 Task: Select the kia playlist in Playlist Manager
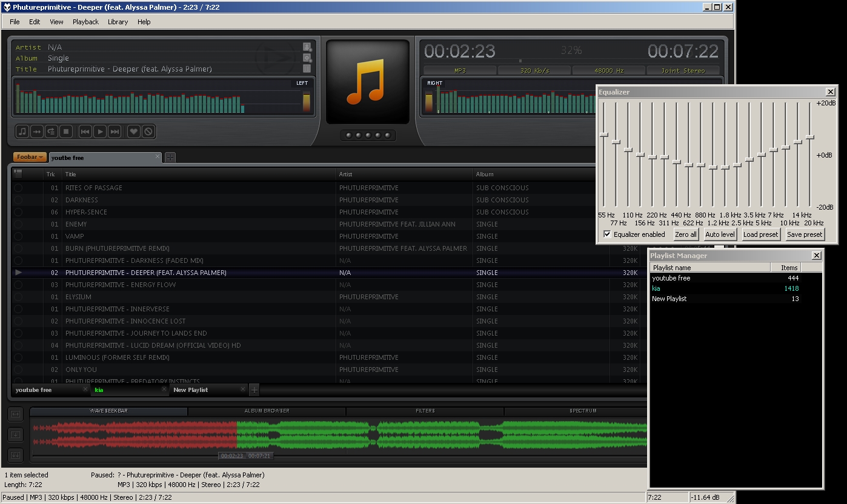(656, 288)
